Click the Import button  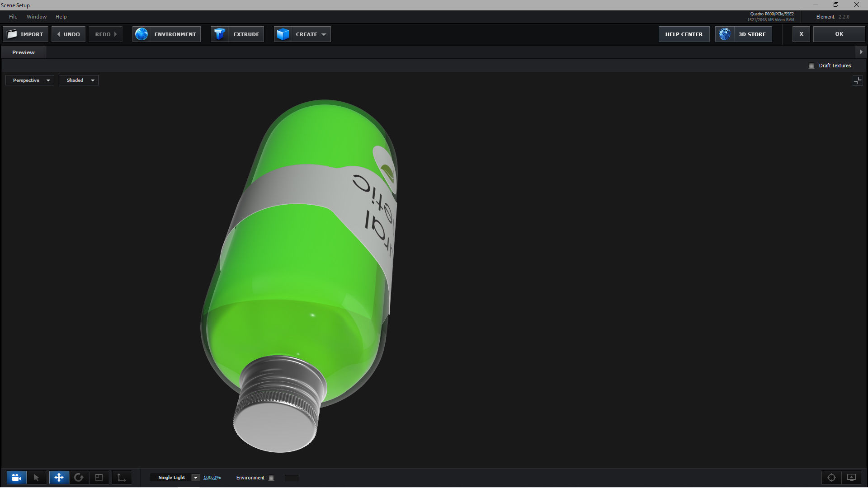(x=26, y=34)
